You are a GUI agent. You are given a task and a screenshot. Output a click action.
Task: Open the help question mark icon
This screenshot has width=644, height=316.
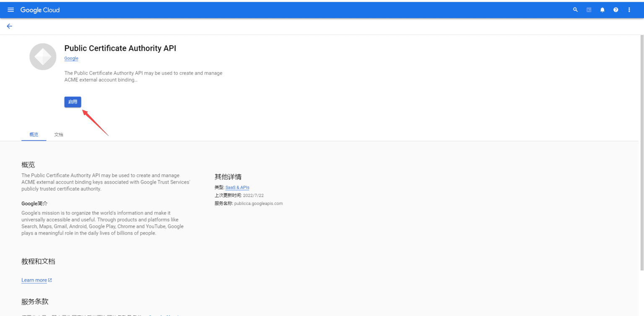pyautogui.click(x=616, y=10)
